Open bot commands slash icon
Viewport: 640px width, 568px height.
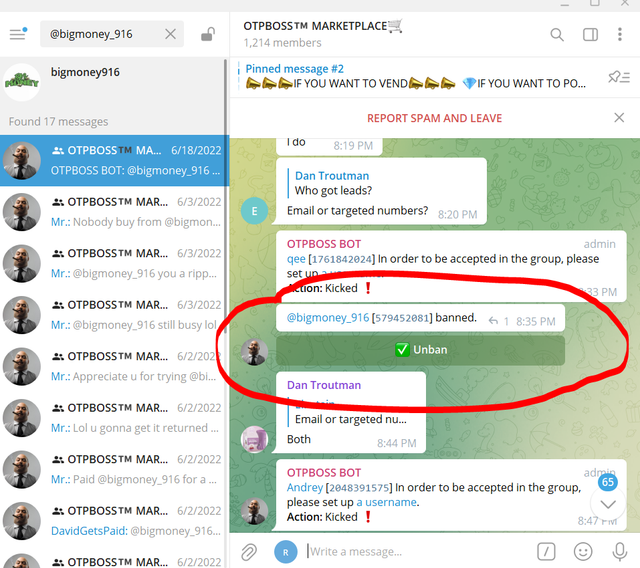coord(546,552)
